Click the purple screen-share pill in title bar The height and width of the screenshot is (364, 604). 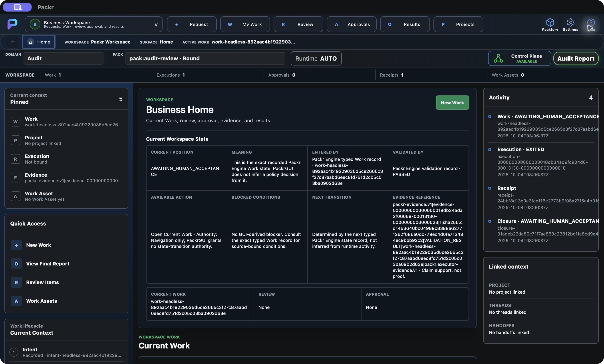pos(17,7)
